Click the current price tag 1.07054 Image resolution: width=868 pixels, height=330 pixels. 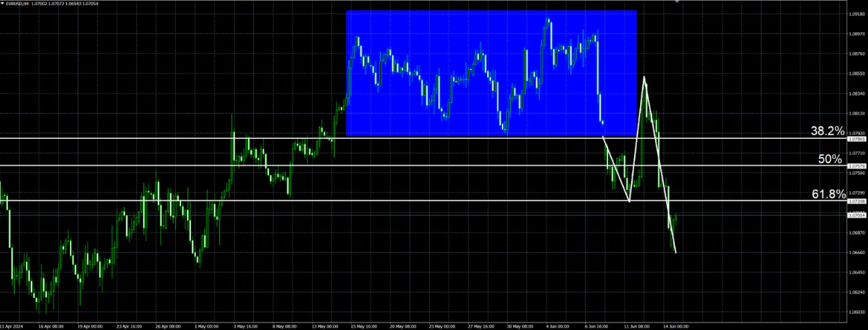point(857,215)
